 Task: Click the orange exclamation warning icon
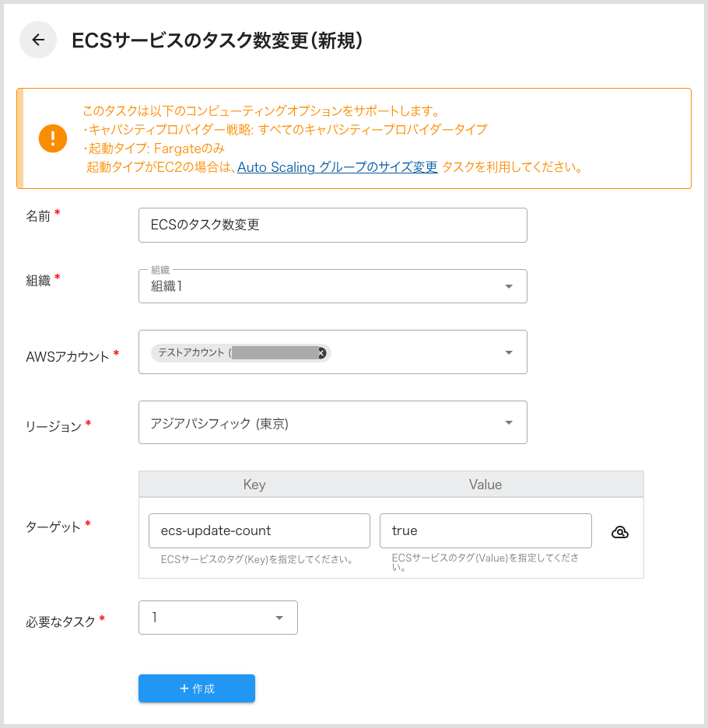[51, 140]
